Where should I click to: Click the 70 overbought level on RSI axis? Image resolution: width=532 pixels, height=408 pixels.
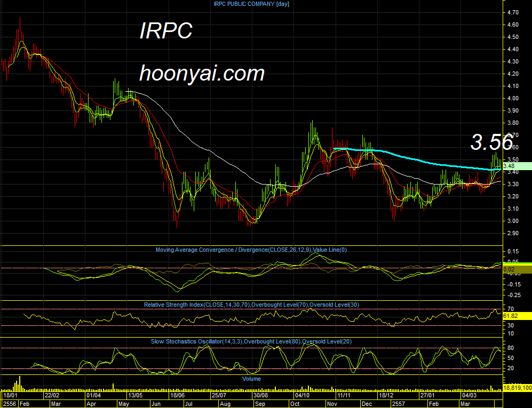tap(511, 309)
